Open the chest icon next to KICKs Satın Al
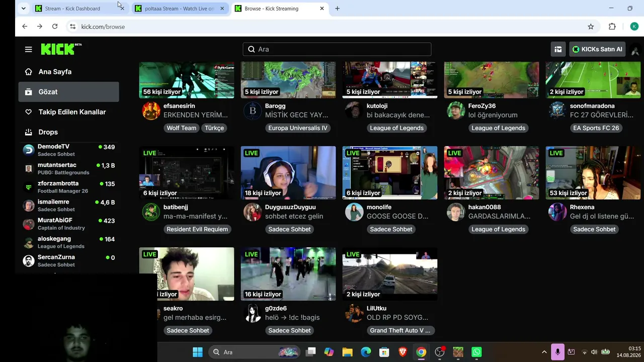 click(x=558, y=49)
